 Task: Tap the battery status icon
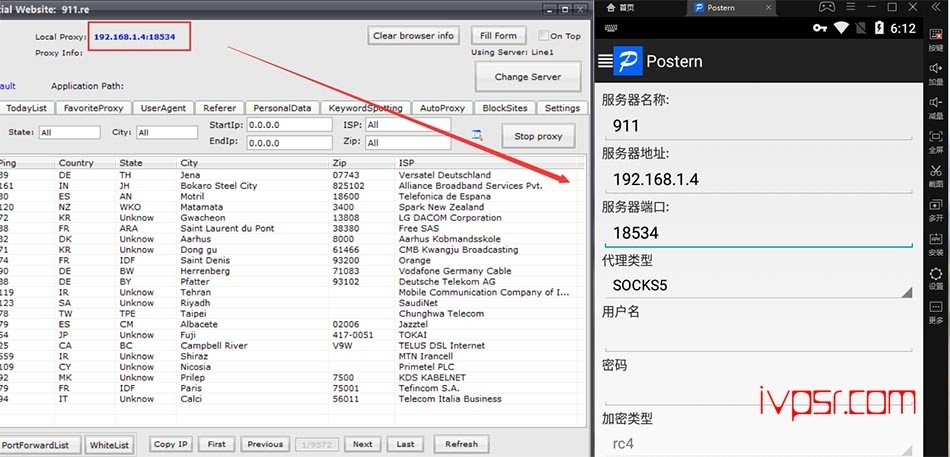click(x=880, y=28)
